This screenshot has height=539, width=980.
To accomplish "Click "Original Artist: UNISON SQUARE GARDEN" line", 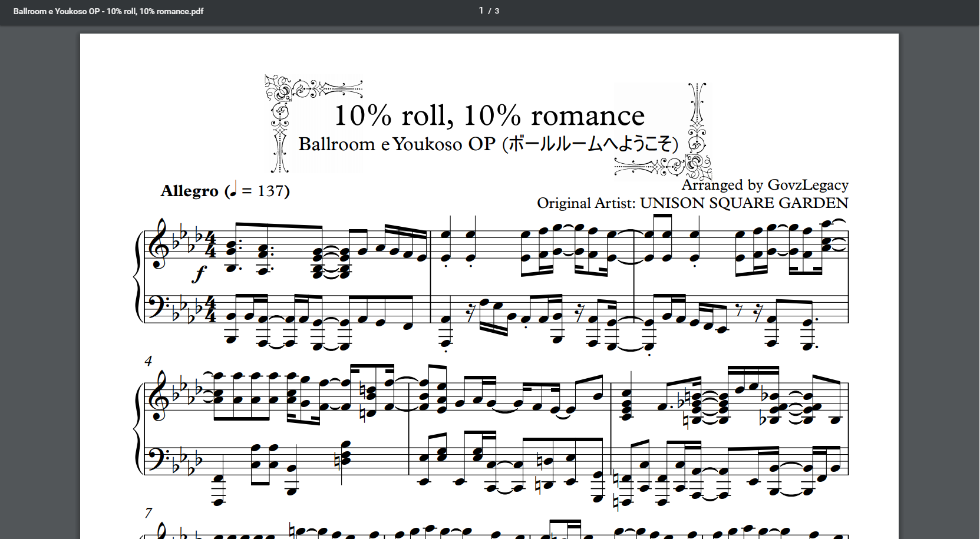I will pos(692,203).
